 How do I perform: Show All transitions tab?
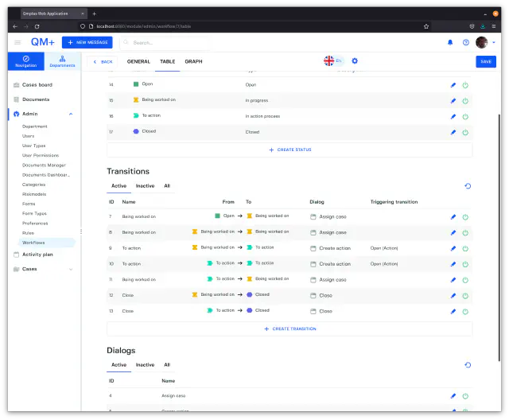pos(167,186)
